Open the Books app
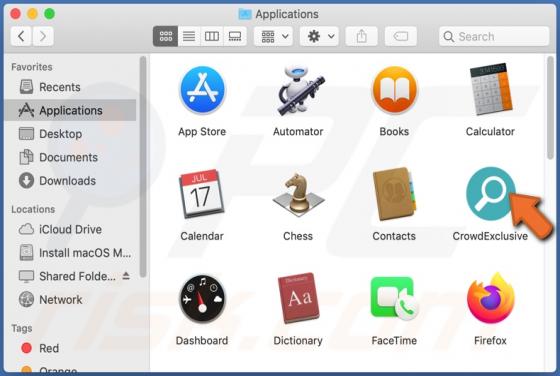Image resolution: width=560 pixels, height=376 pixels. [x=394, y=90]
